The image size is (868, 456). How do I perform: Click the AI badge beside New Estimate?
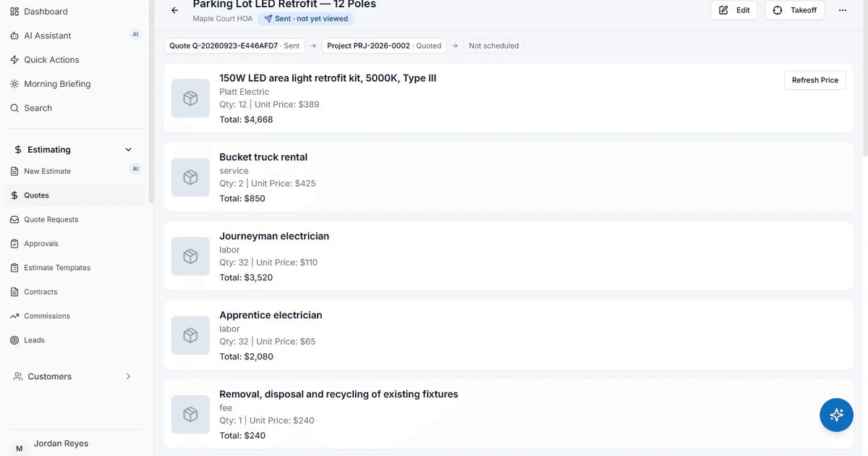pos(135,169)
